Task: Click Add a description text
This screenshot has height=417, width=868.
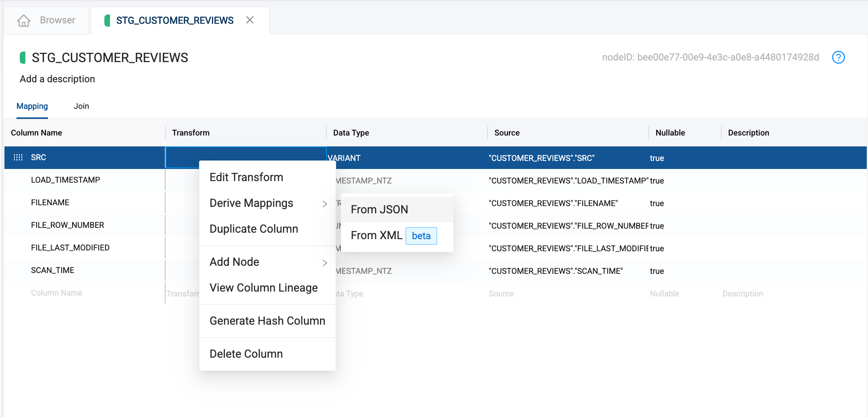Action: pos(57,79)
